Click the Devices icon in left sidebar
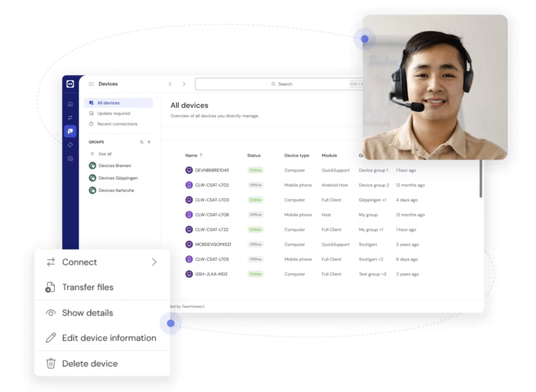 pyautogui.click(x=70, y=131)
